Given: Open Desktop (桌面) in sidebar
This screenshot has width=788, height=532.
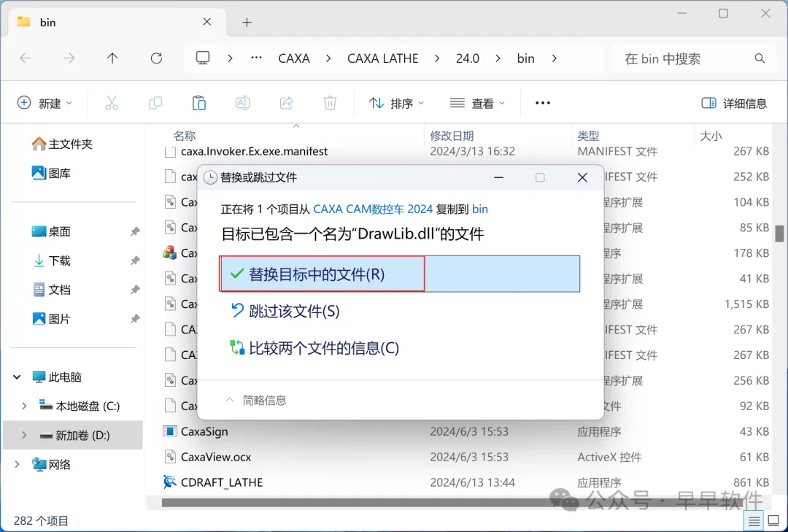Looking at the screenshot, I should click(x=51, y=232).
